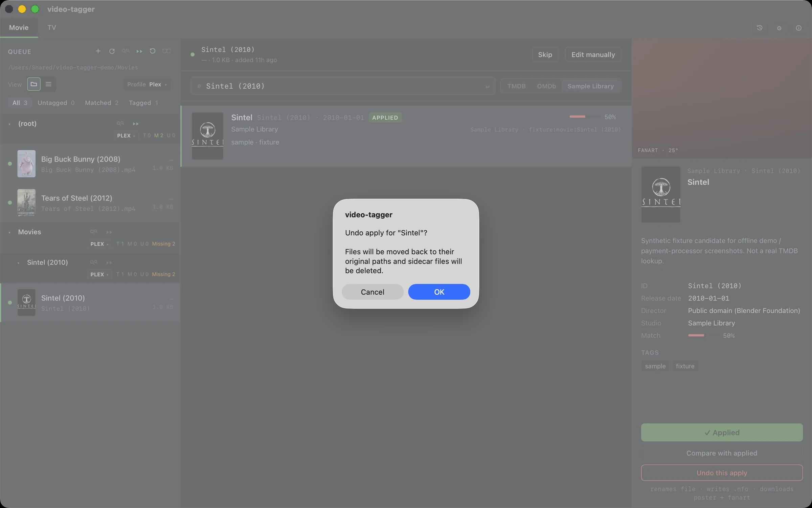Click release date value 2010-01-01
812x508 pixels.
coord(708,298)
